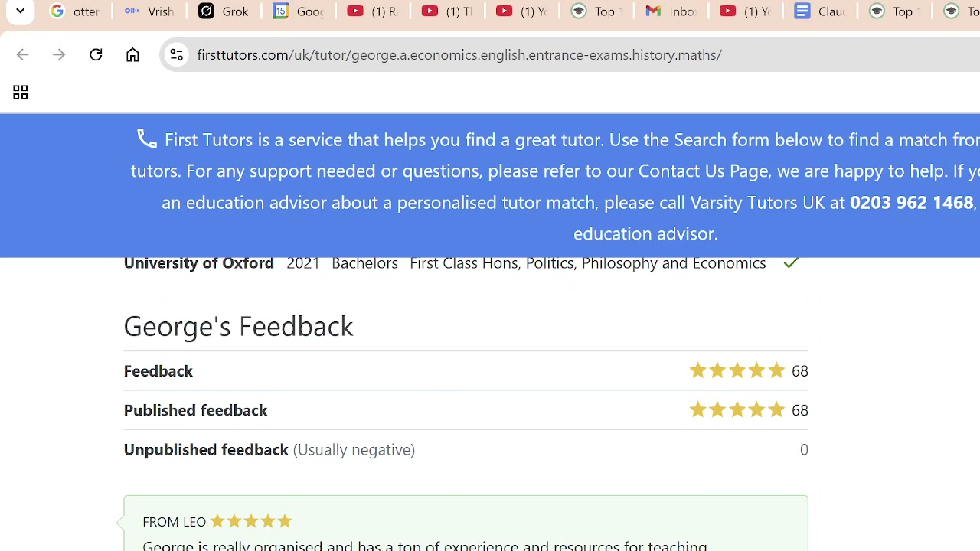Open the browser home page

[132, 54]
